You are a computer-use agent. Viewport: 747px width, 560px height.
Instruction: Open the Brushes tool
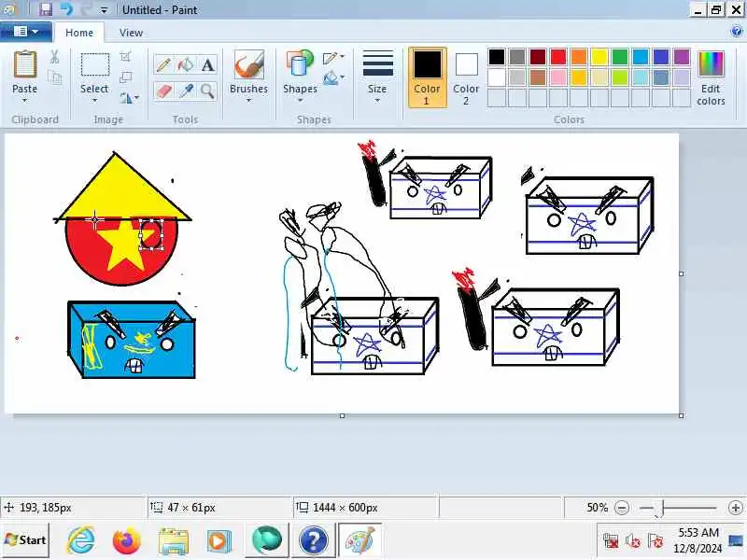[248, 64]
